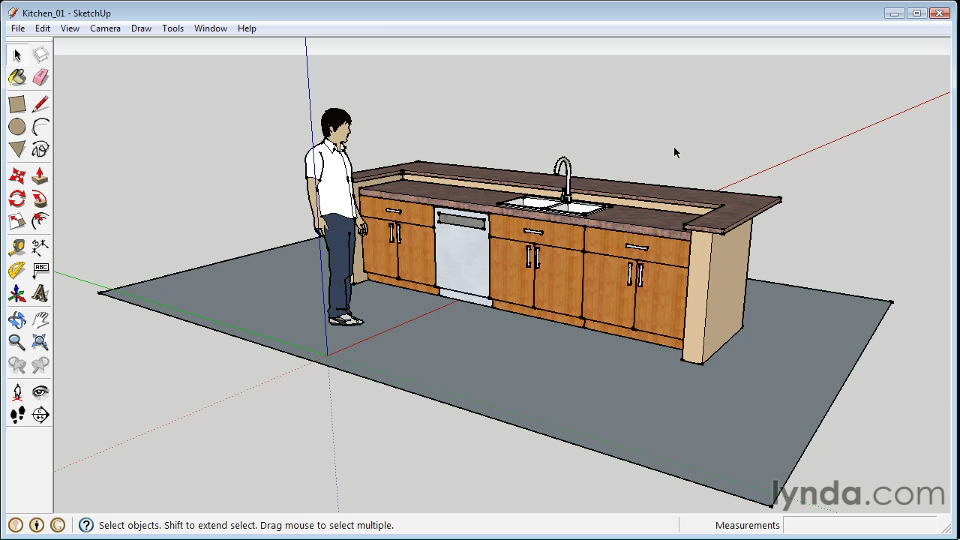Click the Zoom magnifier tool
The height and width of the screenshot is (540, 960).
[17, 342]
